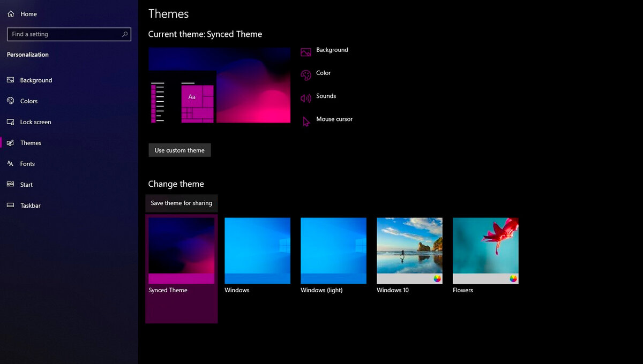Viewport: 643px width, 364px height.
Task: Click the Colors palette icon in sidebar
Action: [10, 101]
